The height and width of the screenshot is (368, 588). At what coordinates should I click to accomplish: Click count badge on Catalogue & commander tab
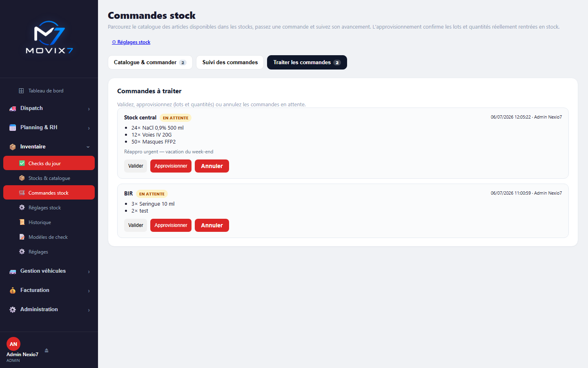(183, 63)
